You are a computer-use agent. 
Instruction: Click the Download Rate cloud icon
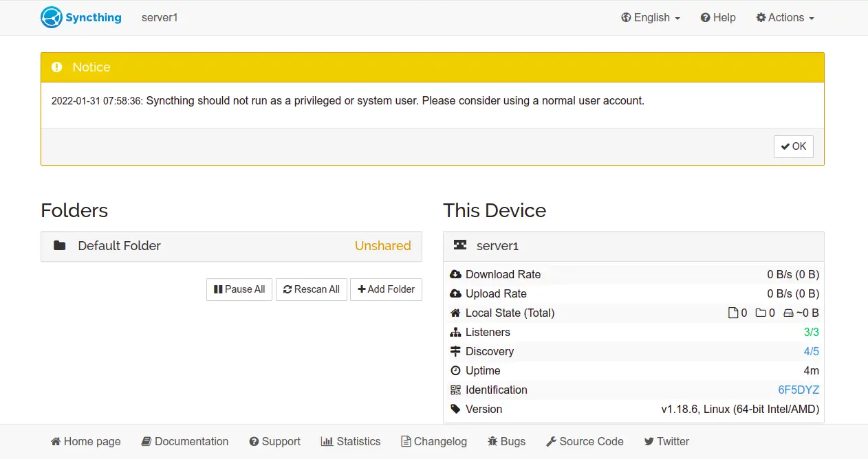click(455, 274)
